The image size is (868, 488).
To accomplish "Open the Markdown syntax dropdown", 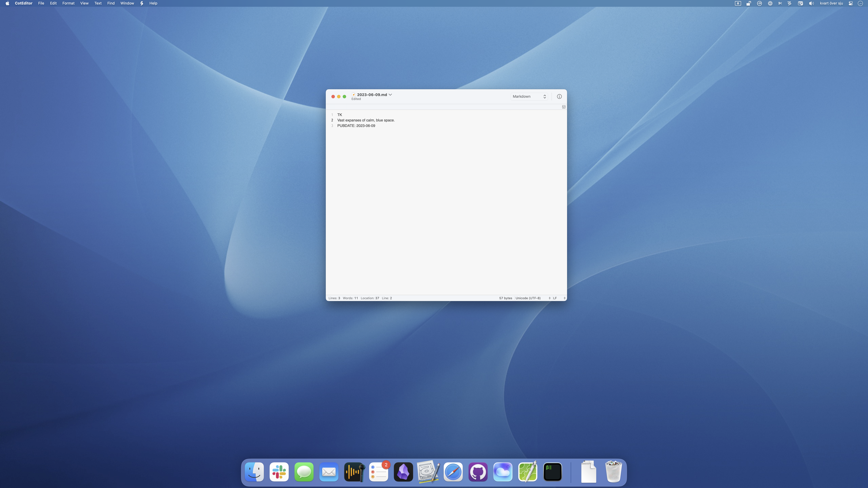I will tap(529, 96).
